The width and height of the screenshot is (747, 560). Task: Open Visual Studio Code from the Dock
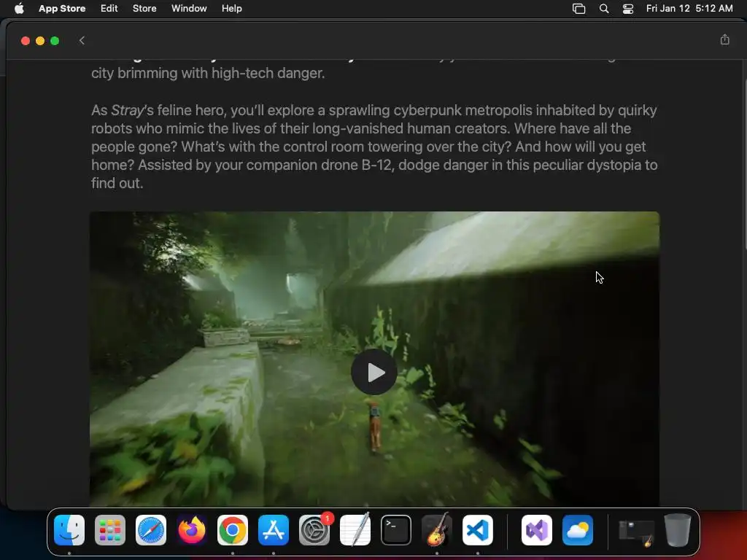click(478, 530)
